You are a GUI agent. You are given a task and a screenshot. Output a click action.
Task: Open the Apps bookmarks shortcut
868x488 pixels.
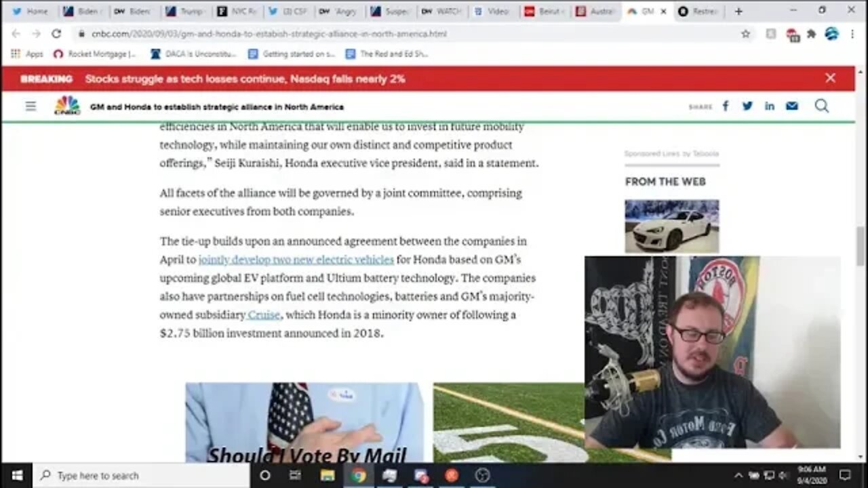[x=26, y=54]
